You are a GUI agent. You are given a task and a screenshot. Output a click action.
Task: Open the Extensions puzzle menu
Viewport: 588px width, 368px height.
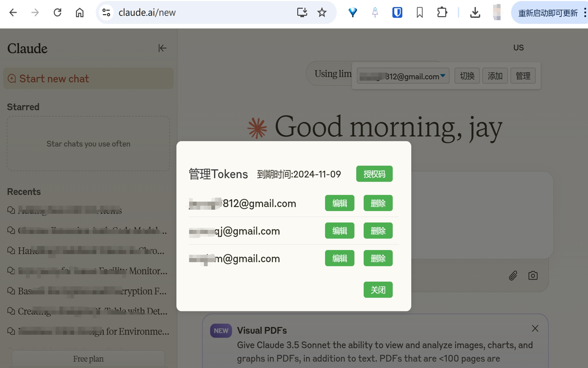(x=442, y=12)
